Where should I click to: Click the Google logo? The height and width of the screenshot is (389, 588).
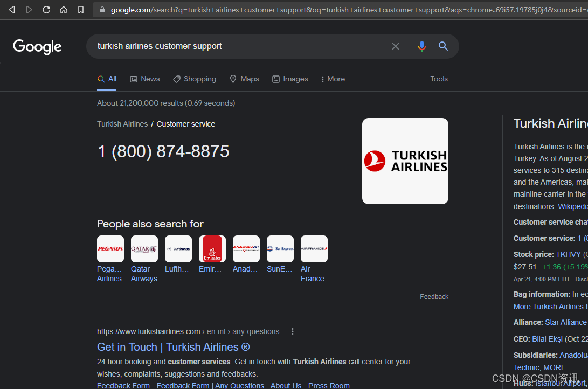[x=37, y=47]
